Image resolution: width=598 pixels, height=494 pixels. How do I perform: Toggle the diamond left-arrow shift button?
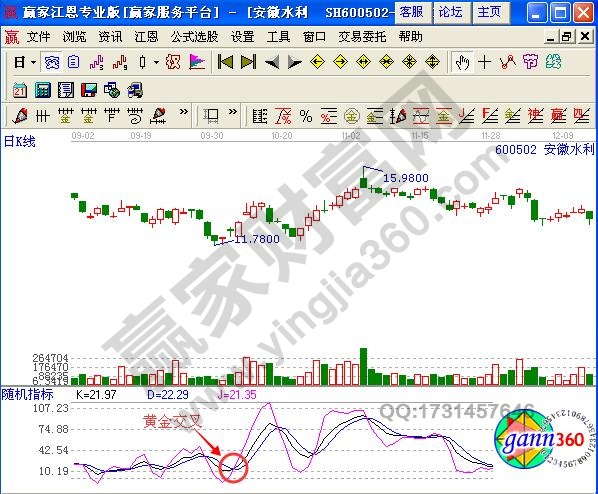[x=317, y=62]
